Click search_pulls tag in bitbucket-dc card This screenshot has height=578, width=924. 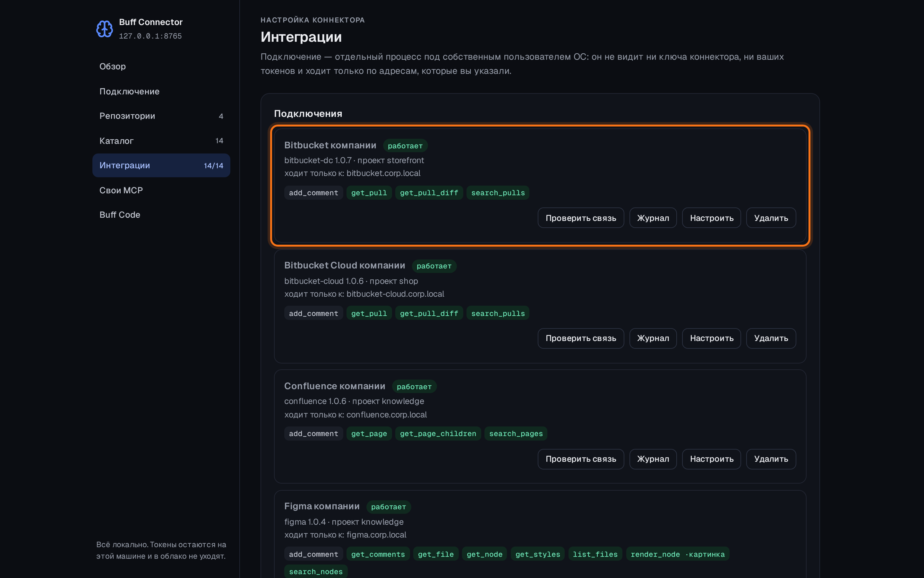click(498, 193)
